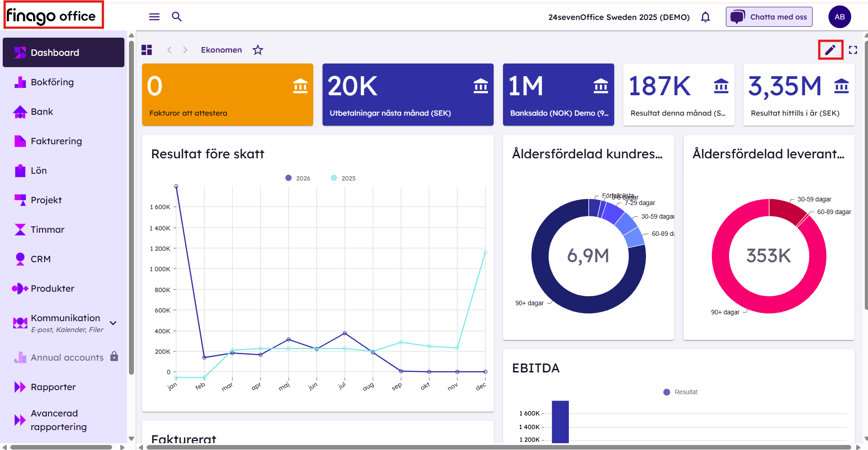Click the search magnifier icon
Screen dimensions: 868x450
(177, 17)
